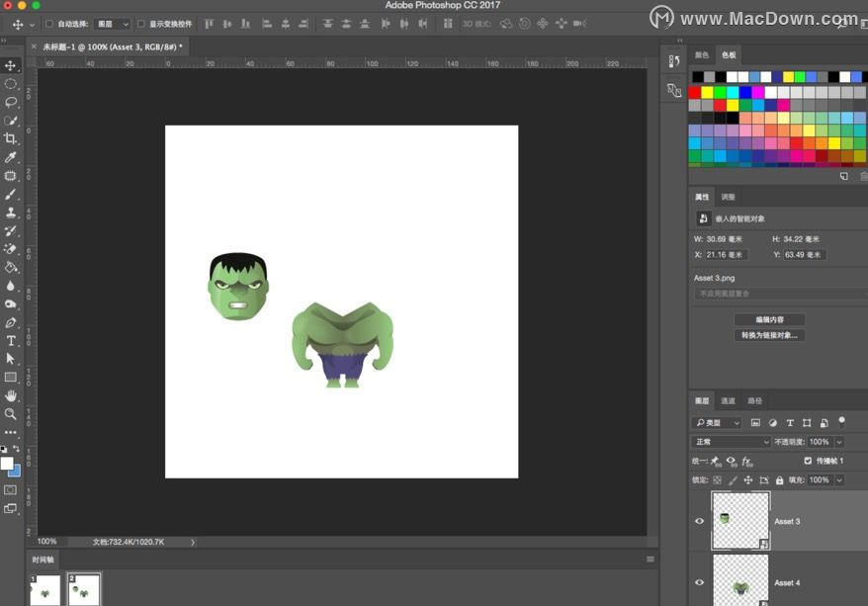Select the Elliptical Marquee tool

11,84
